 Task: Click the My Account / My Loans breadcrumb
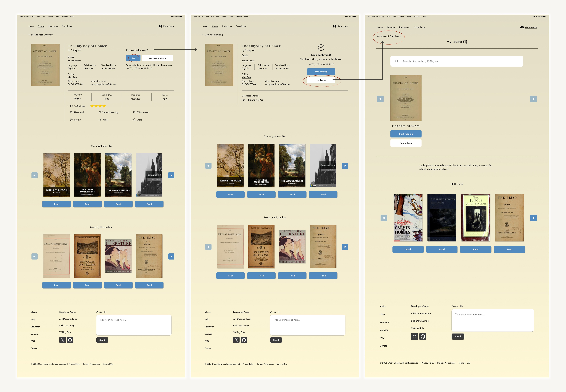(x=389, y=36)
